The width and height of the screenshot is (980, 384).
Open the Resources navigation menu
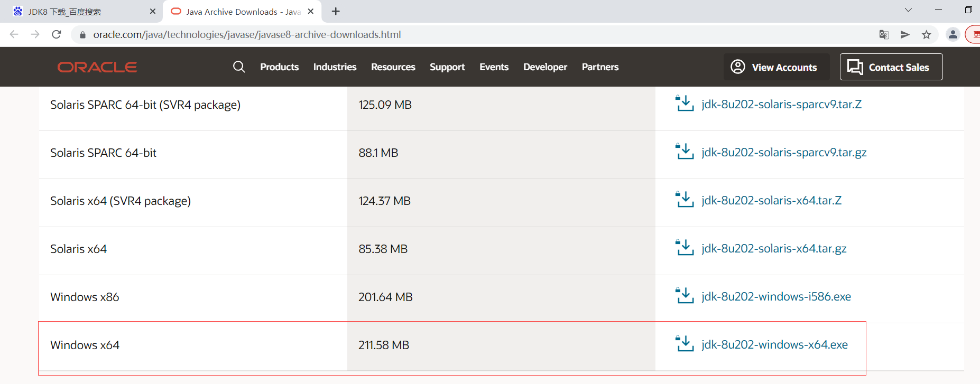(x=393, y=67)
